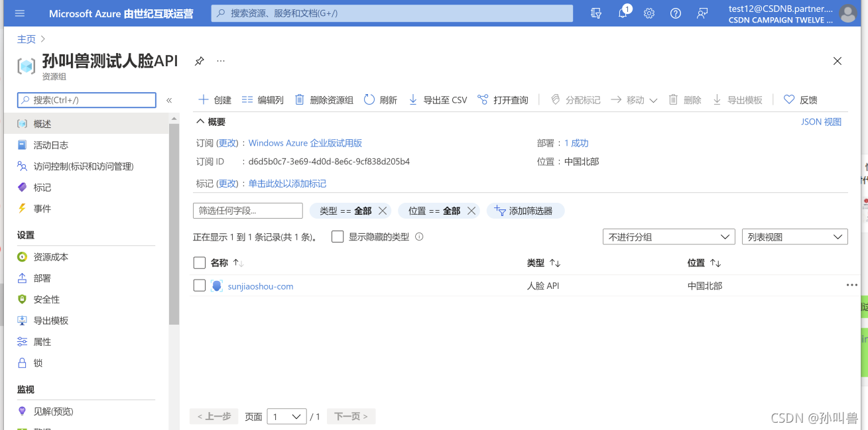
Task: Open feedback person icon in top bar
Action: (x=702, y=13)
